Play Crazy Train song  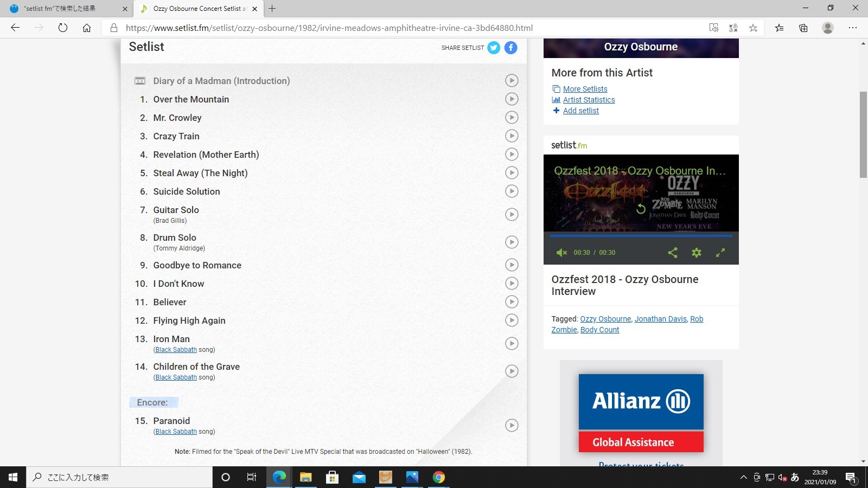[512, 136]
